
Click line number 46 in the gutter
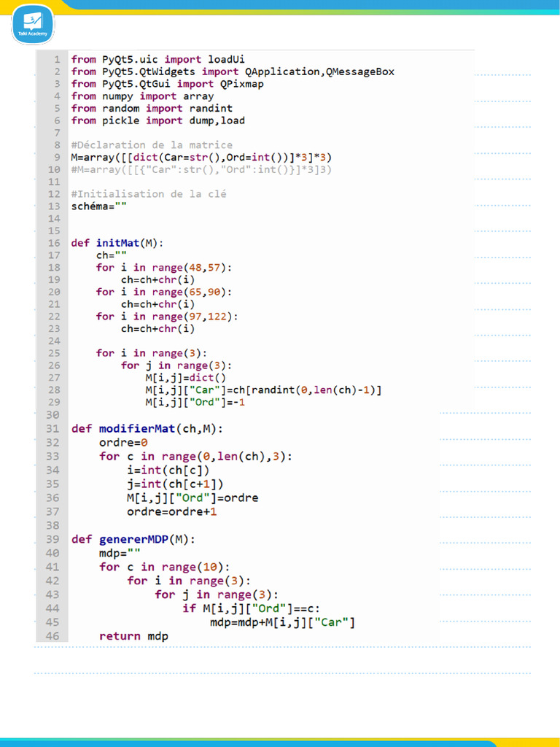(x=52, y=636)
